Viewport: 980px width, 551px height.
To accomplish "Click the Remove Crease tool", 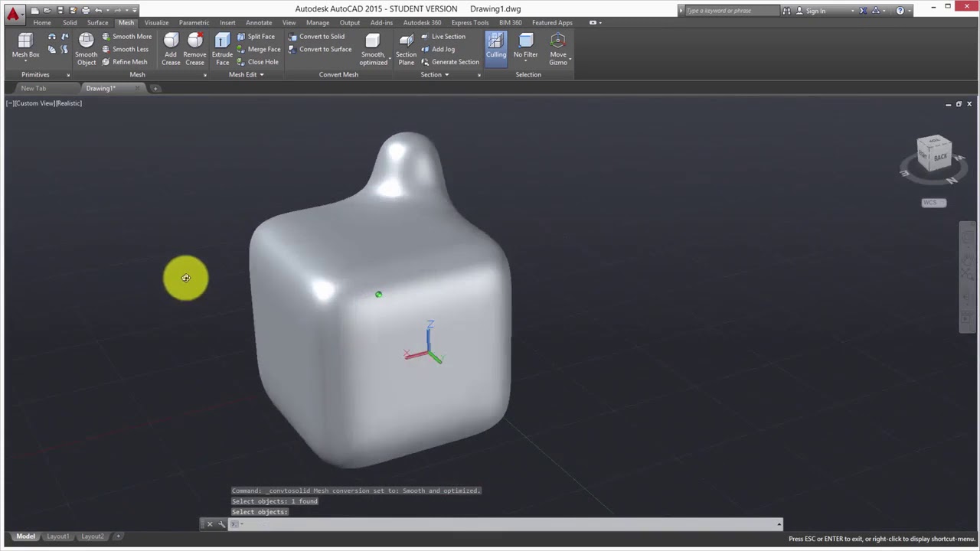I will (194, 49).
